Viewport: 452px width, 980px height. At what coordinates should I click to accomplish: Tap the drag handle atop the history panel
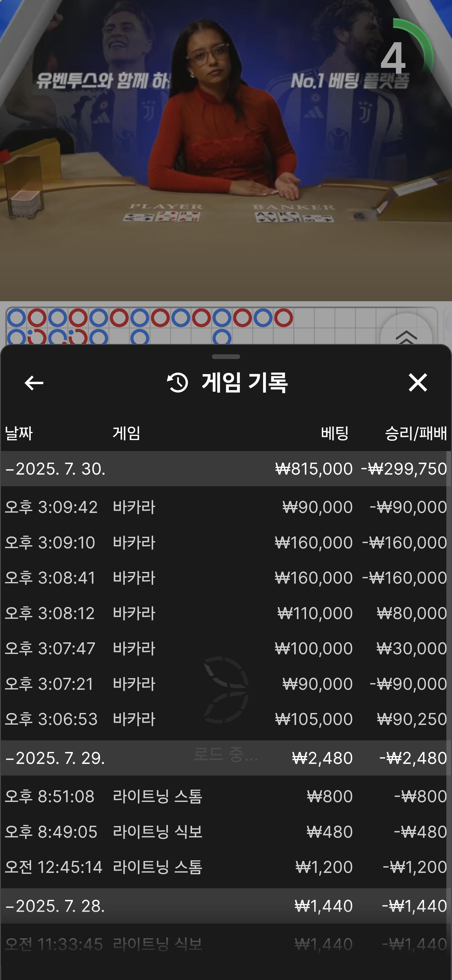[226, 357]
